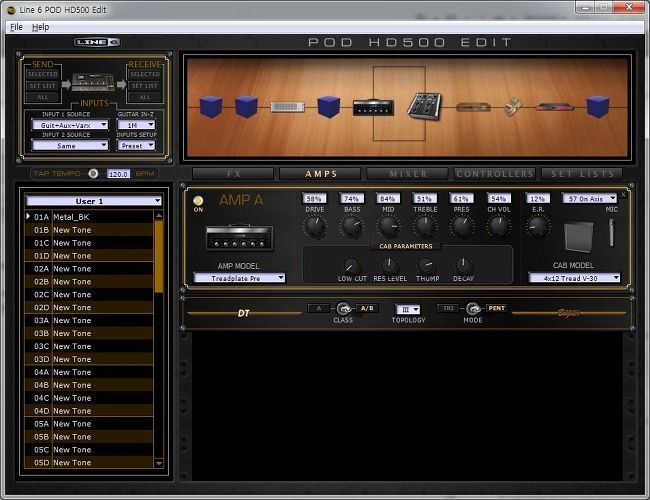This screenshot has height=500, width=650.
Task: Click Receive Set List button
Action: point(145,86)
